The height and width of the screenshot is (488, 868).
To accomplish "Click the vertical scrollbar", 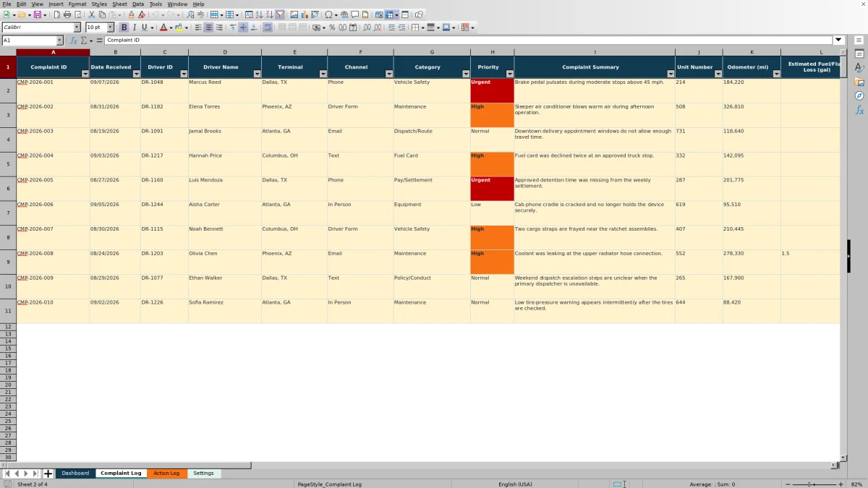I will (x=843, y=257).
